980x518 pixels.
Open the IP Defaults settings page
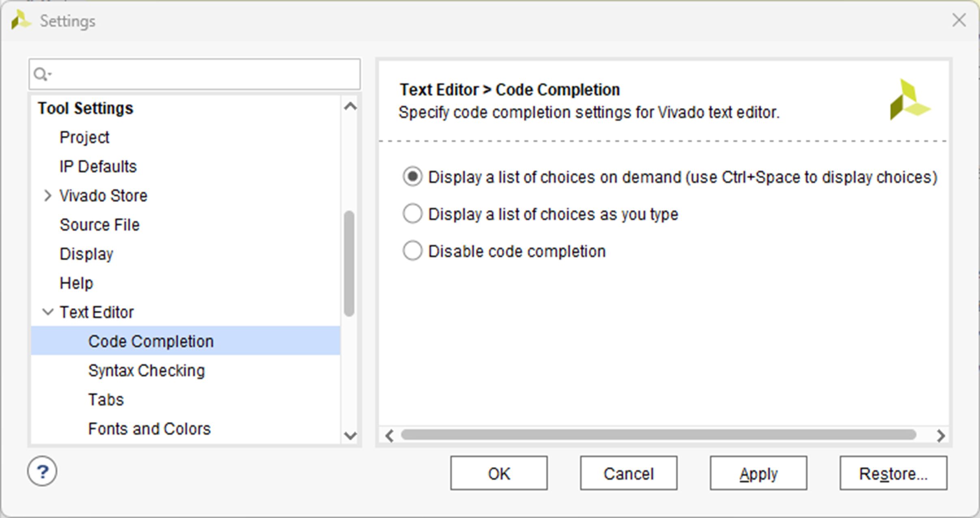98,167
